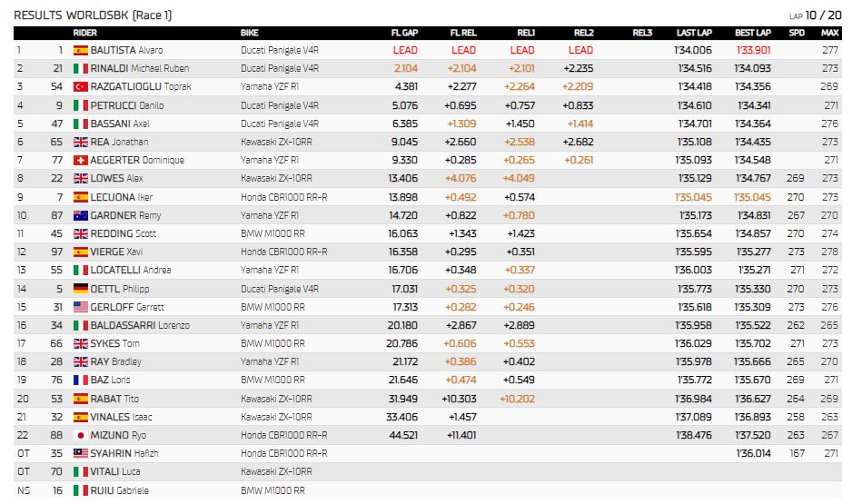Screen dimensions: 862x504
Task: Click the LAP 10 / 20 indicator
Action: 816,15
